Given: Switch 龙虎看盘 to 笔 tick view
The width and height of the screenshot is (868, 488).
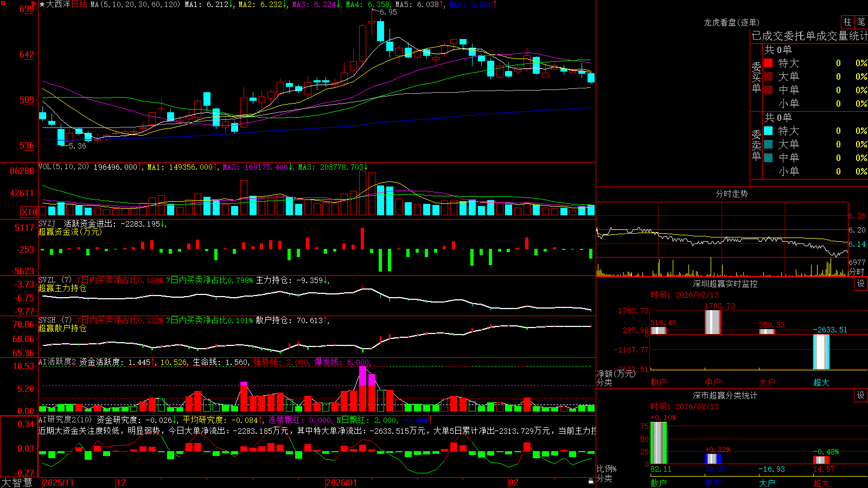Looking at the screenshot, I should click(x=861, y=22).
